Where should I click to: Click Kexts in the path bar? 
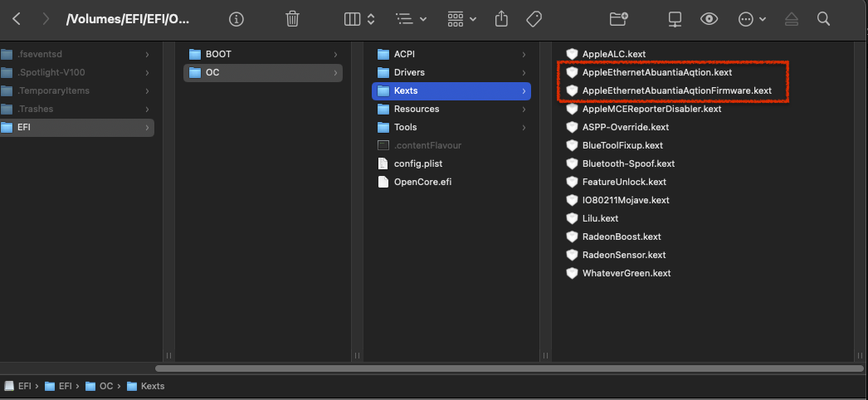(146, 386)
